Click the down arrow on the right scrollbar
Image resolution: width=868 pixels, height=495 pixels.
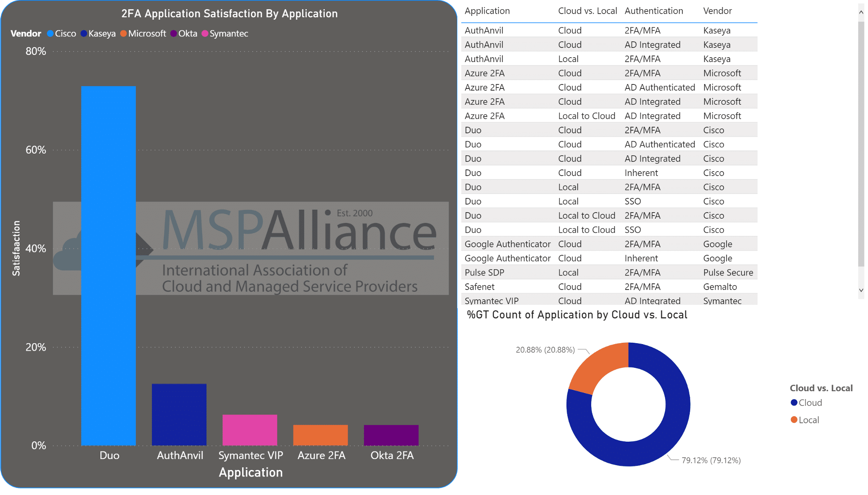[x=861, y=290]
